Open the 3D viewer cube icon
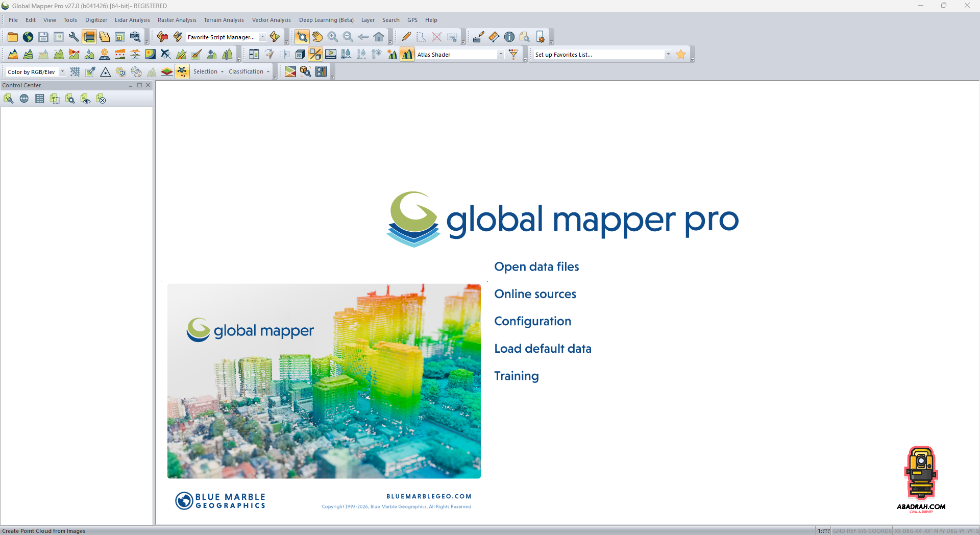980x535 pixels. (x=300, y=54)
